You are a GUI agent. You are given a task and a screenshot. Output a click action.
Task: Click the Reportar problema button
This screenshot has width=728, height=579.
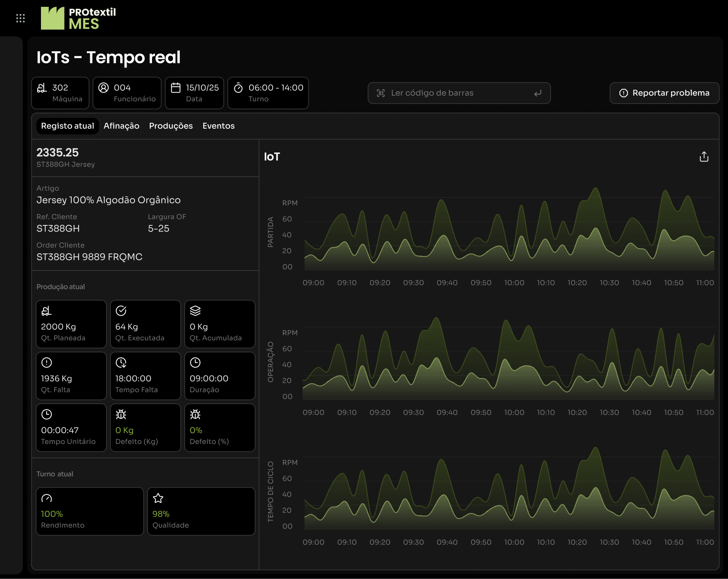point(664,93)
